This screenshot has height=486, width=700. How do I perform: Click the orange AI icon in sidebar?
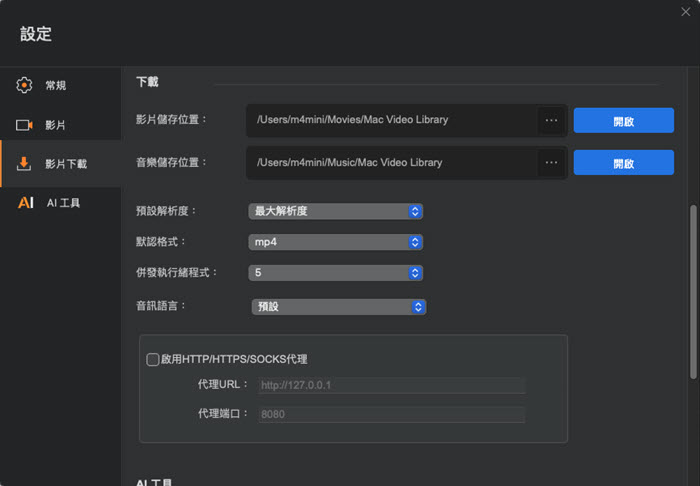25,203
